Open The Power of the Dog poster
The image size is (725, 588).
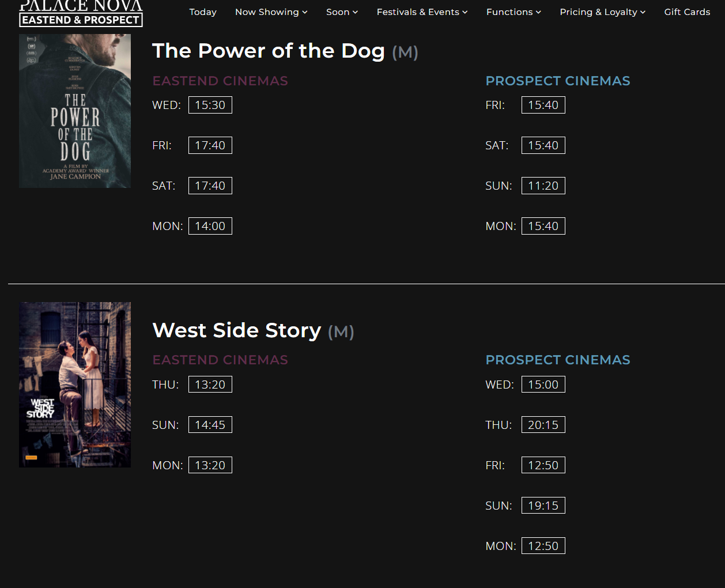coord(75,111)
